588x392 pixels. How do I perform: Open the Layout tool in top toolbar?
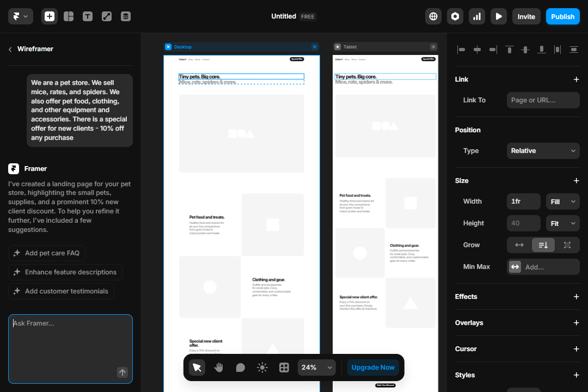pos(69,16)
